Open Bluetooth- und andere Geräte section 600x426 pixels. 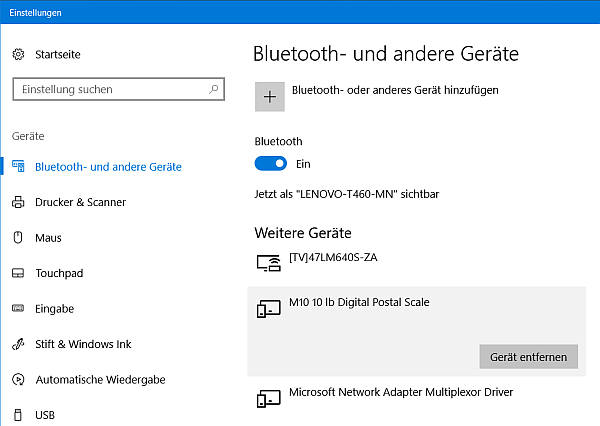tap(108, 167)
